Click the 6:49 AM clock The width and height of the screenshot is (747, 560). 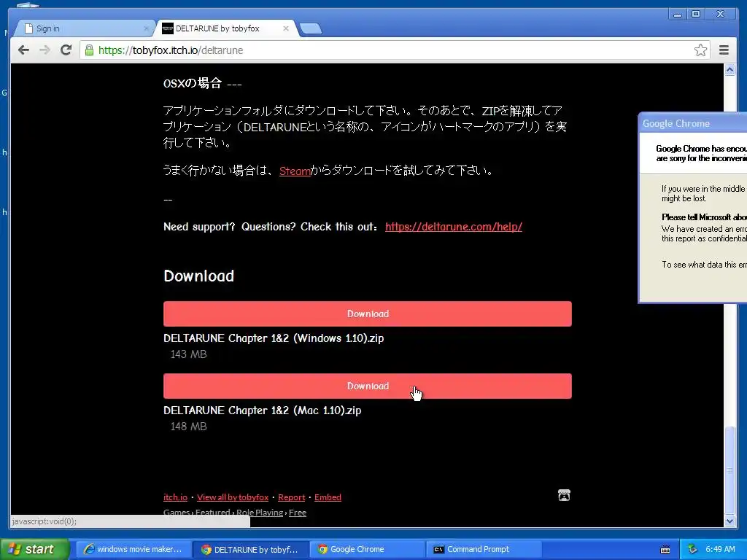[x=720, y=549]
